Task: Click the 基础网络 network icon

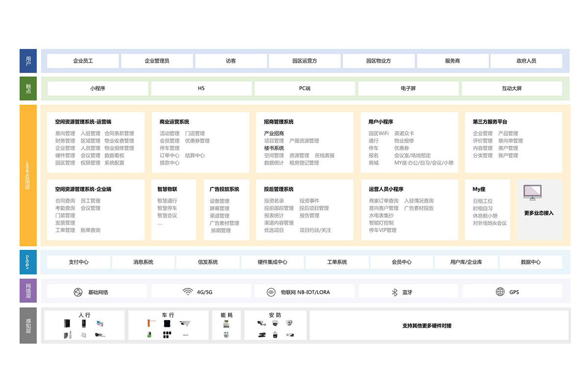Action: tap(78, 292)
